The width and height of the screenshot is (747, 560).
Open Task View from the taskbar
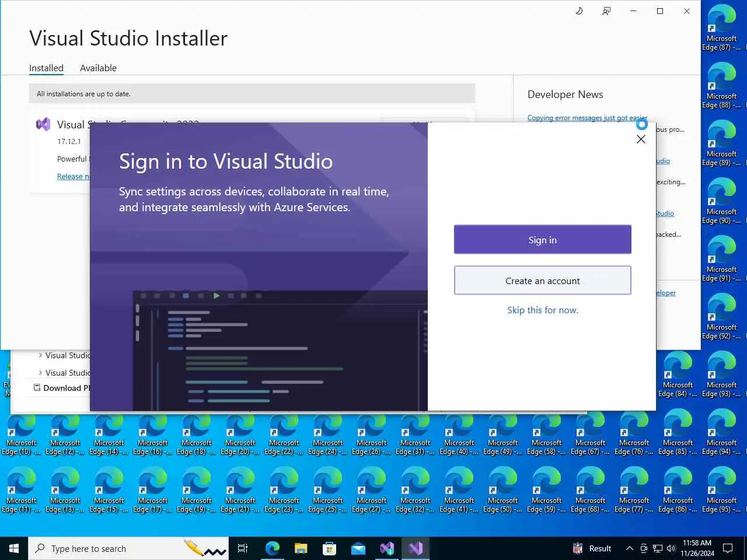tap(243, 548)
